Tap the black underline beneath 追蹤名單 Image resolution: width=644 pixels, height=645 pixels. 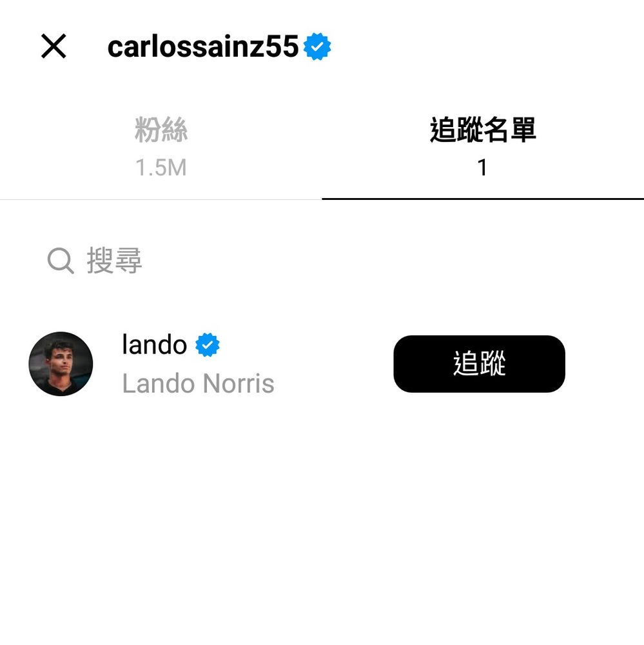(x=483, y=199)
